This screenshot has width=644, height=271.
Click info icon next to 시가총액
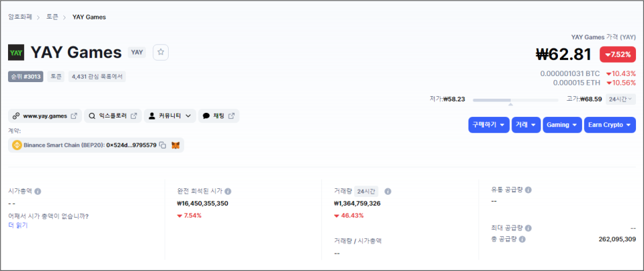(x=38, y=191)
